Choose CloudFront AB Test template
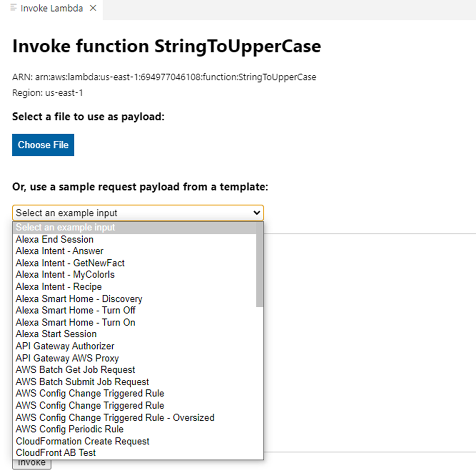This screenshot has width=476, height=476. 135,453
